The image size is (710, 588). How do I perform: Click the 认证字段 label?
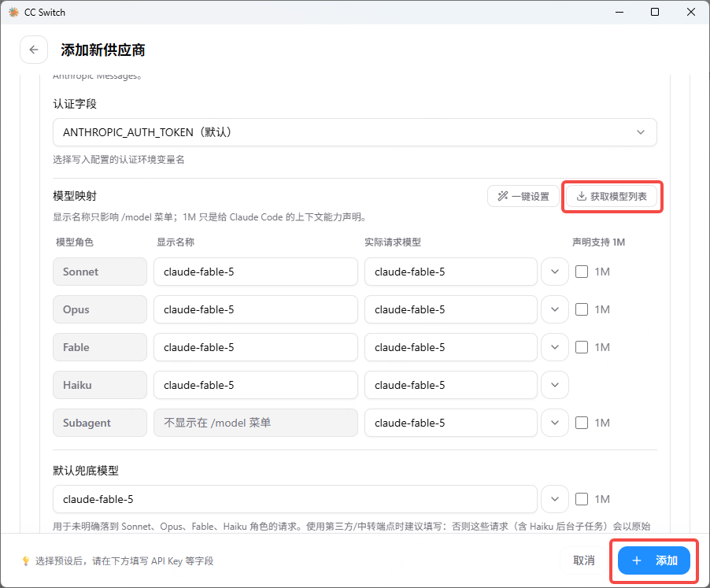(x=75, y=104)
